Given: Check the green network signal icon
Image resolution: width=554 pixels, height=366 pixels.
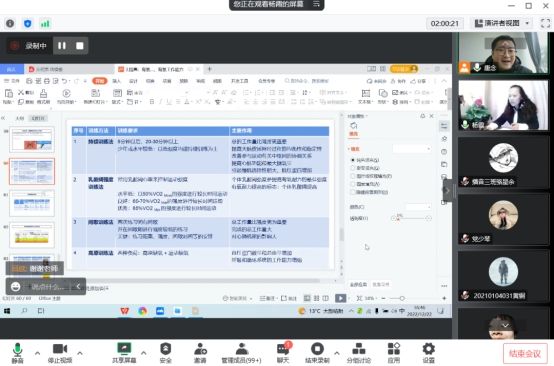Looking at the screenshot, I should point(45,23).
